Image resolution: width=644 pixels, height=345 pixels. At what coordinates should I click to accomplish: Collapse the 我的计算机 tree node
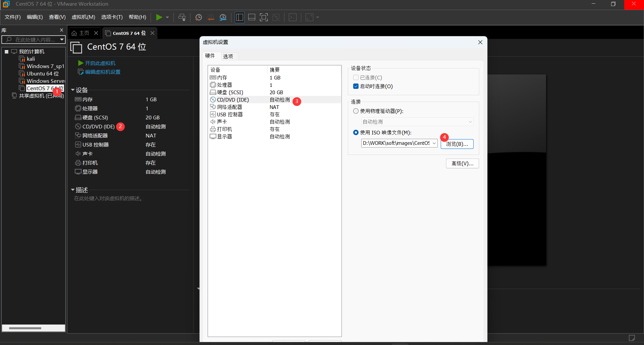tap(6, 52)
